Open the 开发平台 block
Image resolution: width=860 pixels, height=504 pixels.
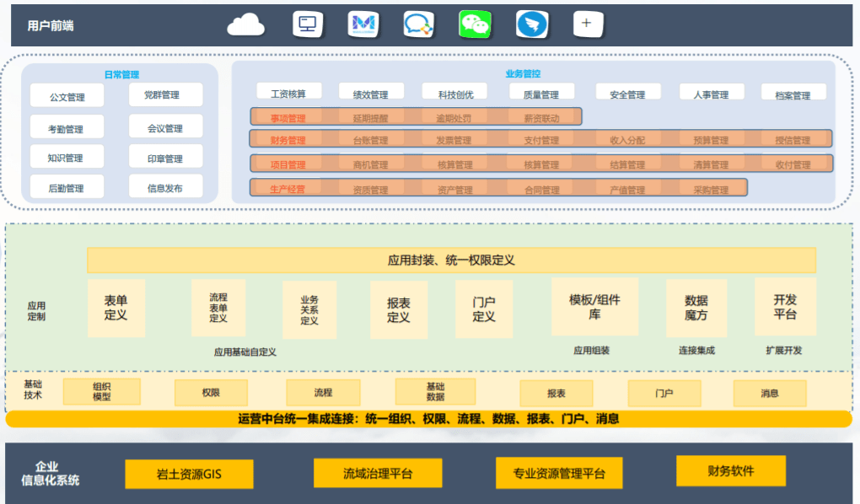click(784, 307)
